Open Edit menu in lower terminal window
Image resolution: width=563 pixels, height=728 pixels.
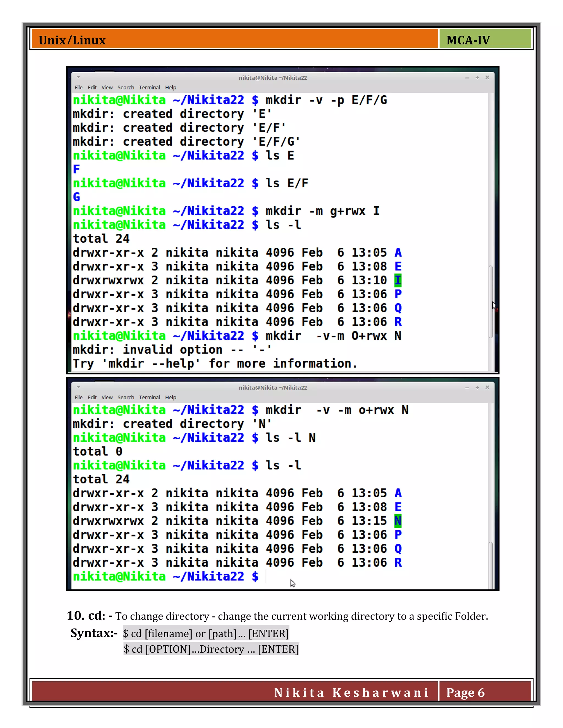tap(92, 397)
